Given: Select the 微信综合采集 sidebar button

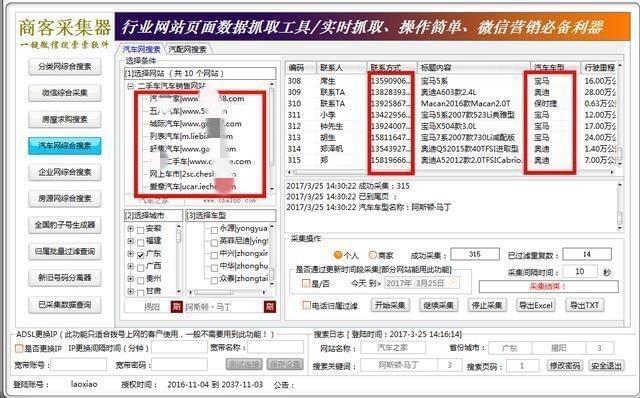Looking at the screenshot, I should point(64,93).
